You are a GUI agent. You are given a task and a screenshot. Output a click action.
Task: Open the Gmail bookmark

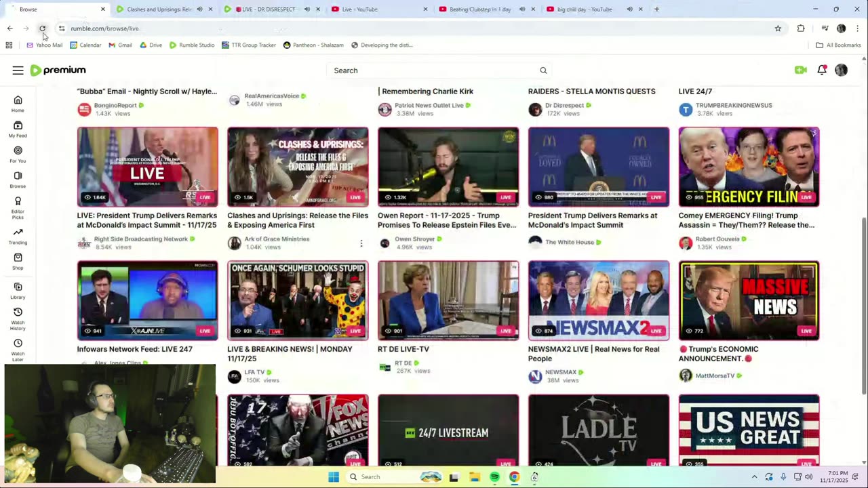click(121, 45)
